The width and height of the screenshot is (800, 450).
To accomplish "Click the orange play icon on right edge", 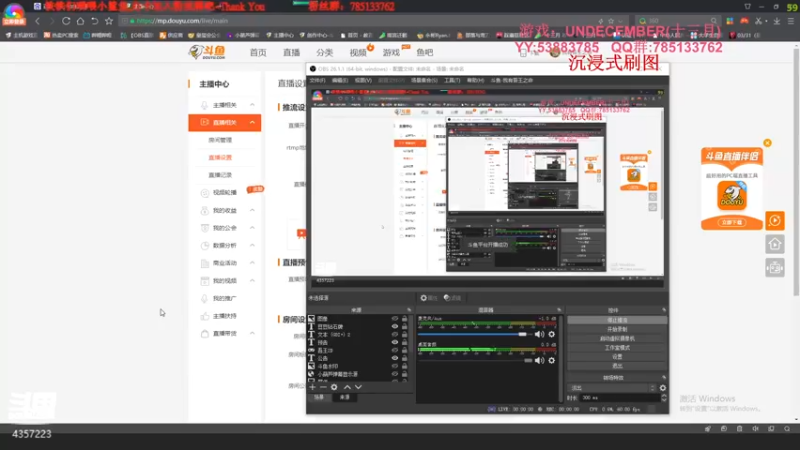I will [x=774, y=221].
